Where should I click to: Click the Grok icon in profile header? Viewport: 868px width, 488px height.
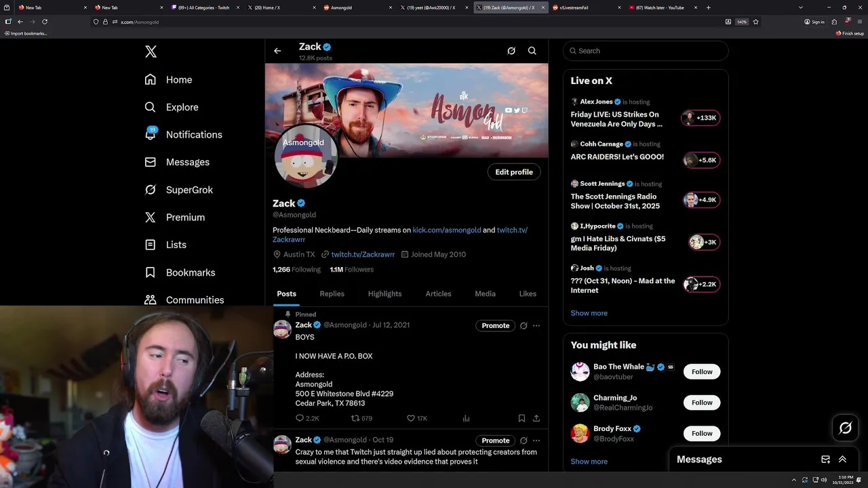tap(511, 51)
